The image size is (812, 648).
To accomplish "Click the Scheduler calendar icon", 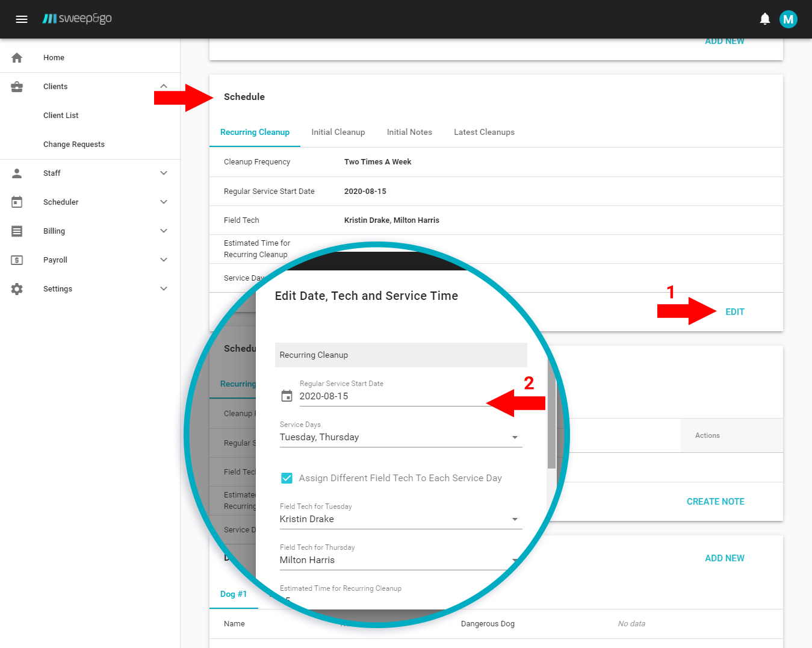I will [17, 202].
